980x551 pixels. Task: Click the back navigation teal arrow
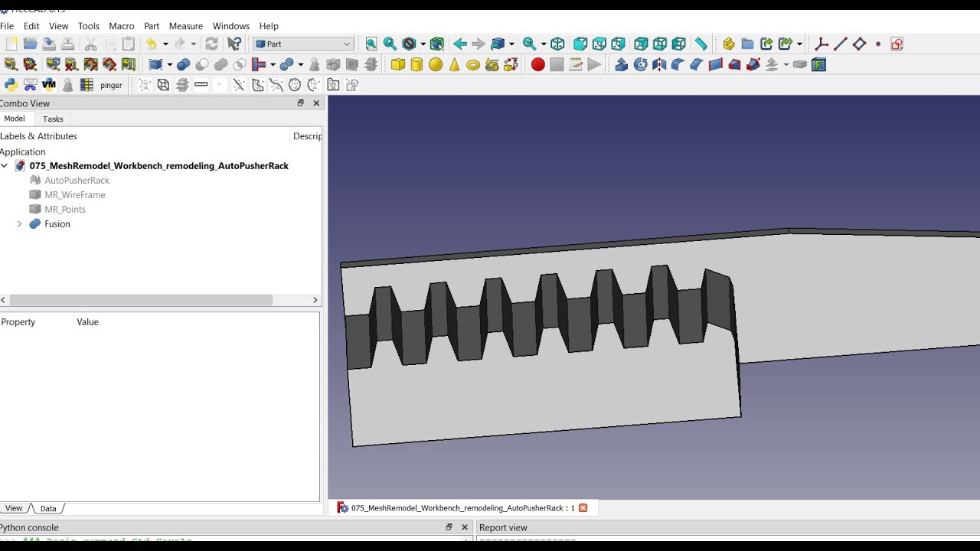(x=460, y=44)
